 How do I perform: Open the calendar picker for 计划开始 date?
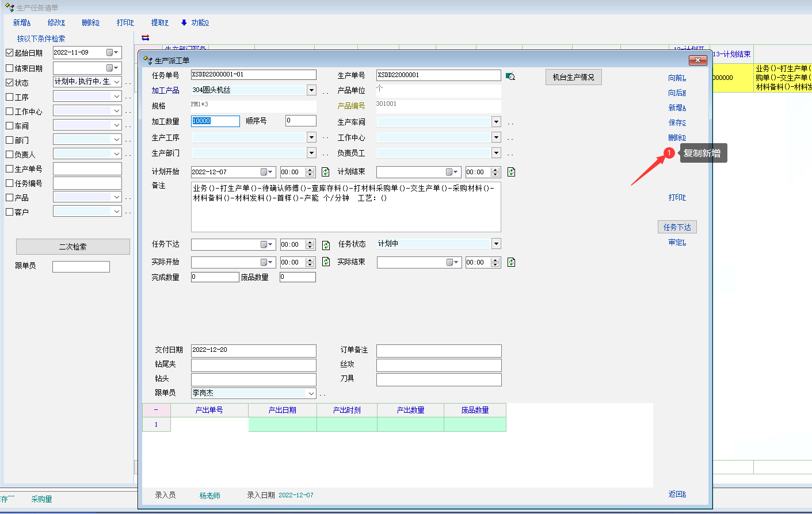266,172
